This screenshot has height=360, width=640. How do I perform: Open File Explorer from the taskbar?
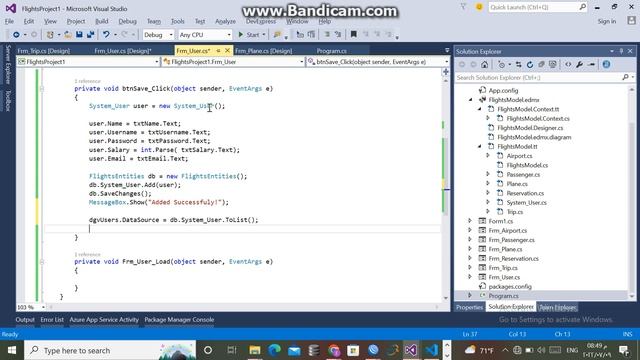click(x=255, y=350)
